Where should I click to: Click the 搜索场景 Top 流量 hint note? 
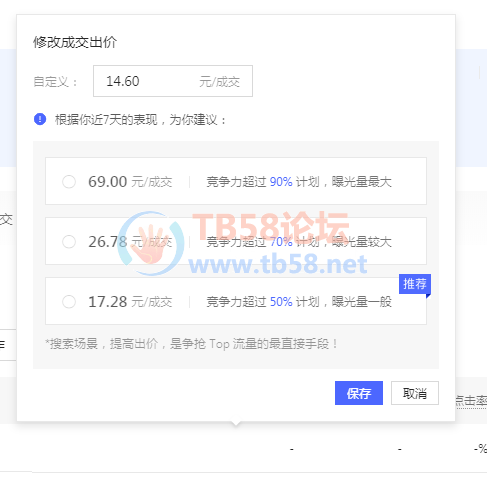pos(192,344)
